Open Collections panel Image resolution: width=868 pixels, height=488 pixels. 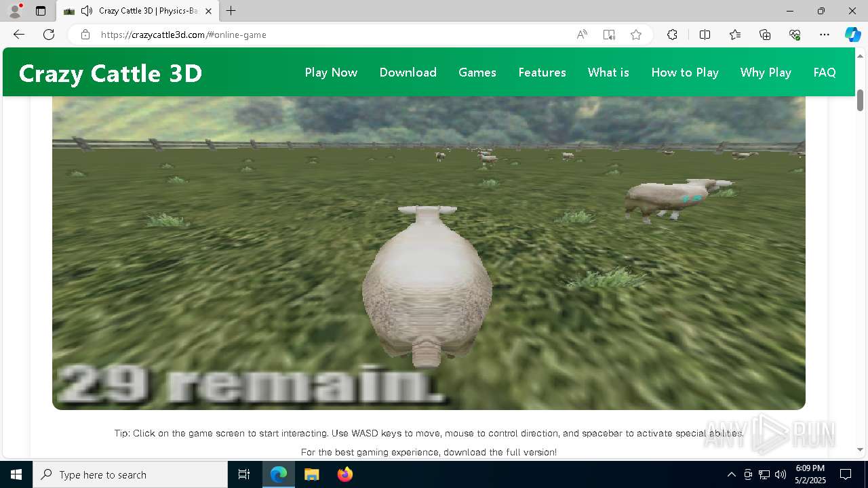765,35
